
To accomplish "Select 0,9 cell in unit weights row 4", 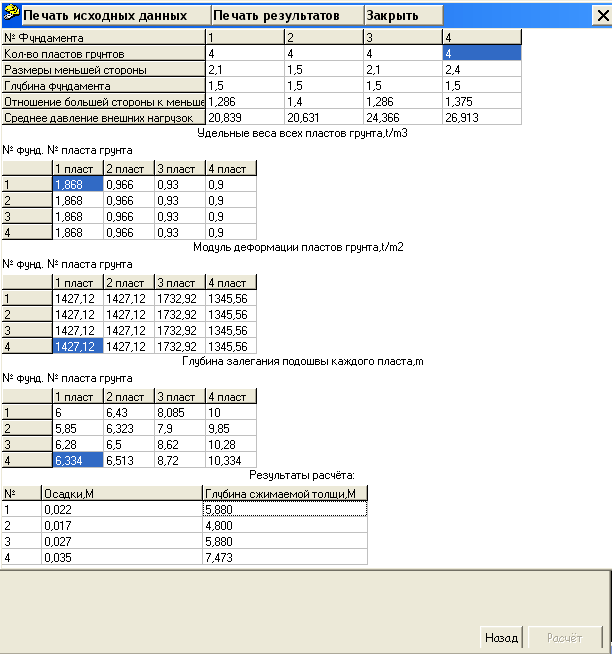I will pos(231,232).
